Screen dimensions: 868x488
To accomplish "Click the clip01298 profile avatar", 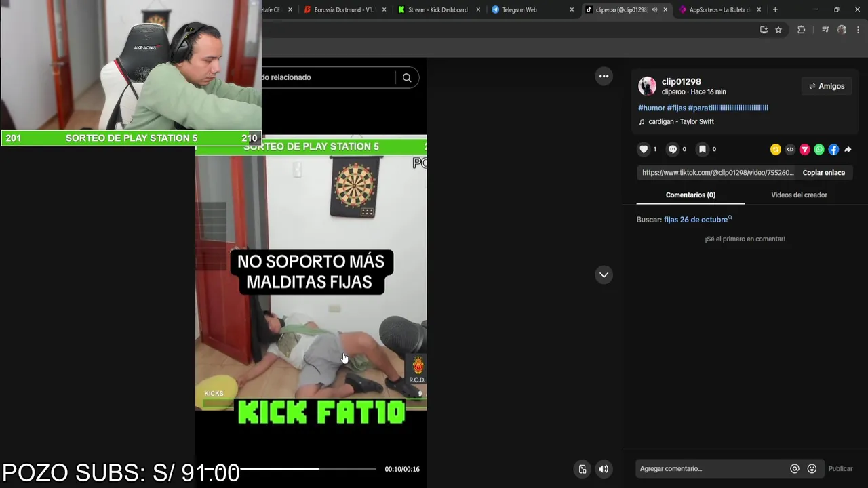I will (x=647, y=86).
